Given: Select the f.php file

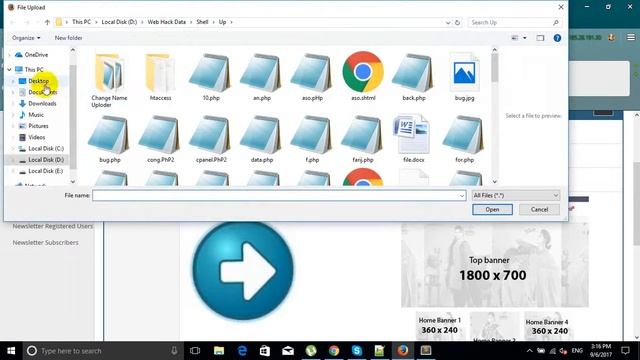Looking at the screenshot, I should point(312,139).
